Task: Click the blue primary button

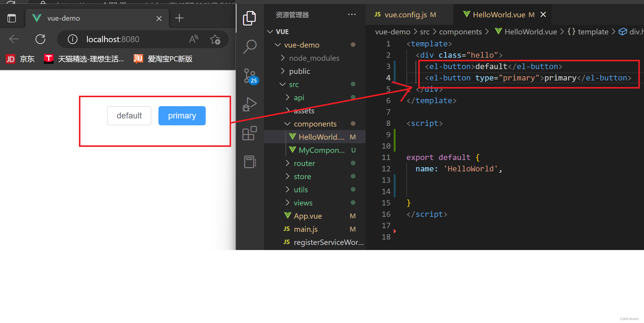Action: tap(182, 116)
